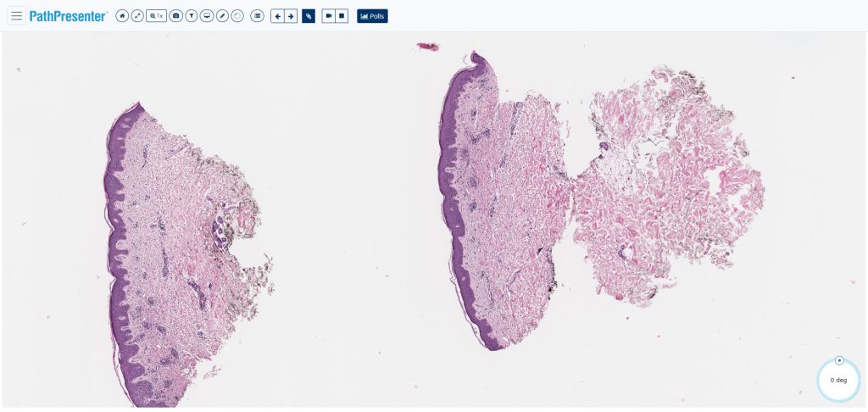Start video recording with camcorder icon
Screen dimensions: 868x412
(x=328, y=16)
